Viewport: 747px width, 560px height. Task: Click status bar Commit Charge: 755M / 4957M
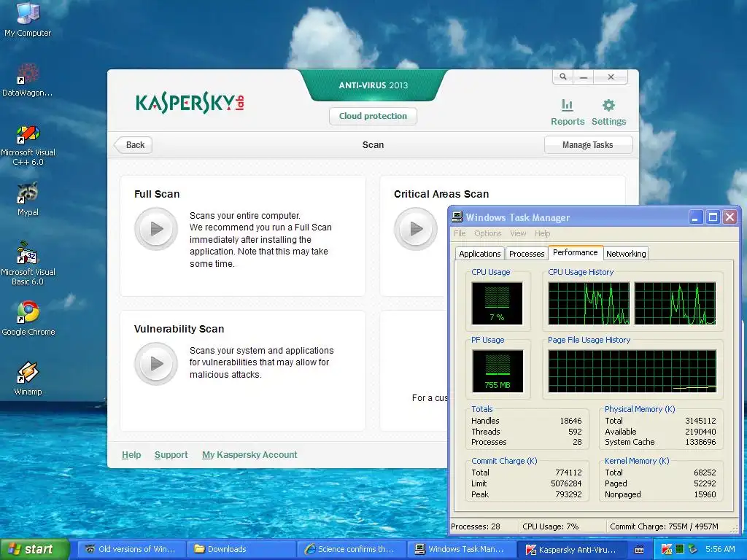point(664,526)
